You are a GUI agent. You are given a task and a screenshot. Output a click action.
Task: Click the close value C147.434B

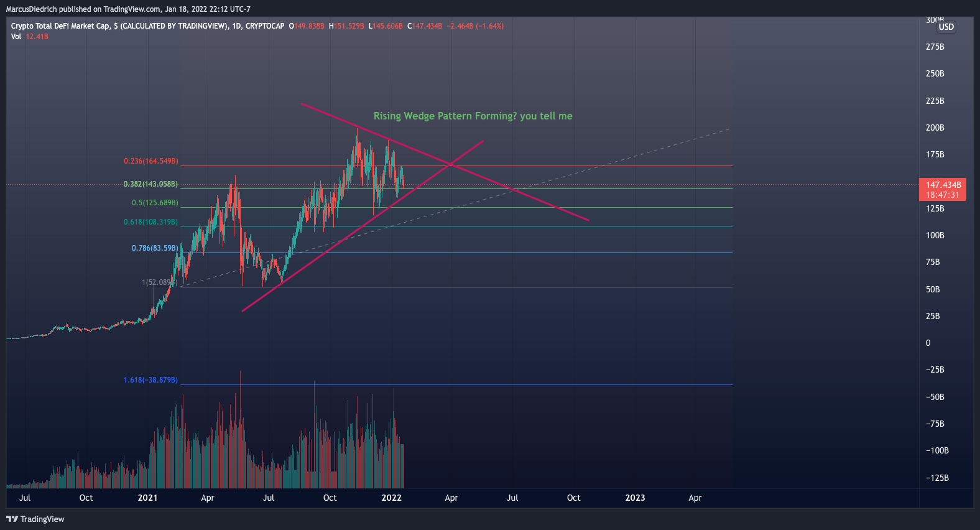tap(425, 26)
